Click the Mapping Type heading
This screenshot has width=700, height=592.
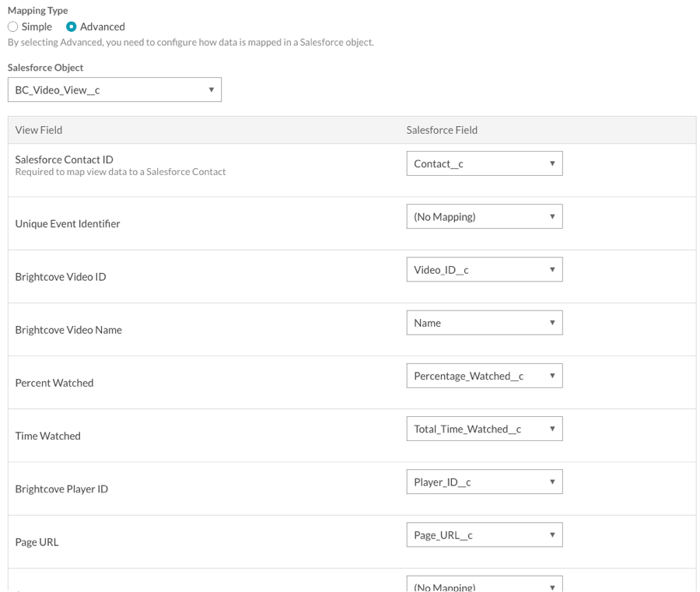click(x=38, y=10)
